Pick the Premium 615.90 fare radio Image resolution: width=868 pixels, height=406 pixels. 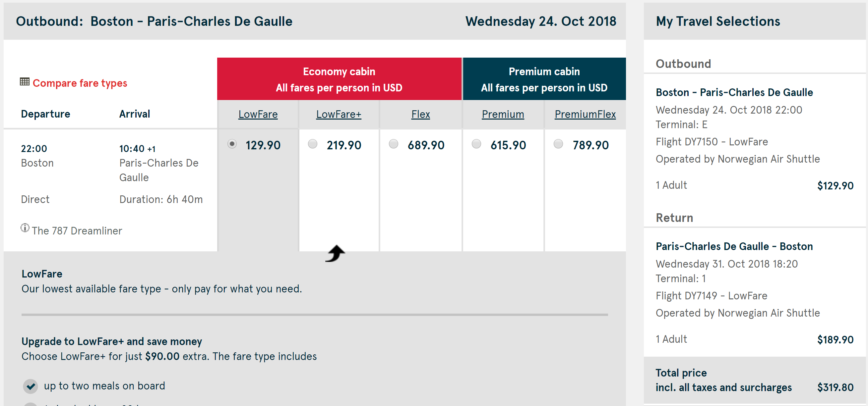[476, 144]
